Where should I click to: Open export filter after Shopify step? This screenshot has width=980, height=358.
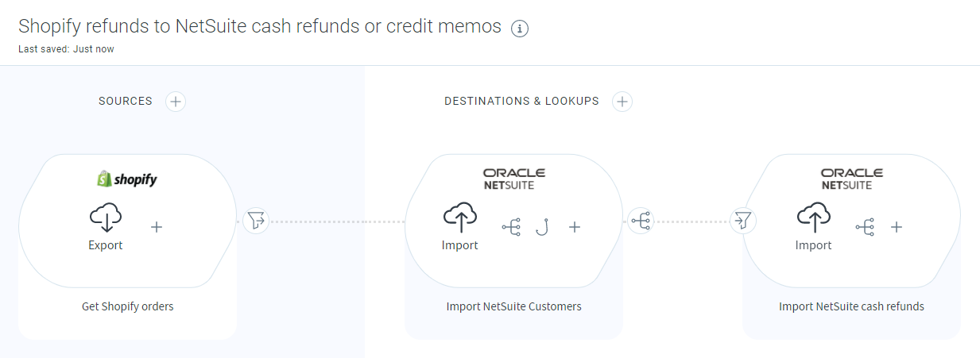(x=254, y=221)
